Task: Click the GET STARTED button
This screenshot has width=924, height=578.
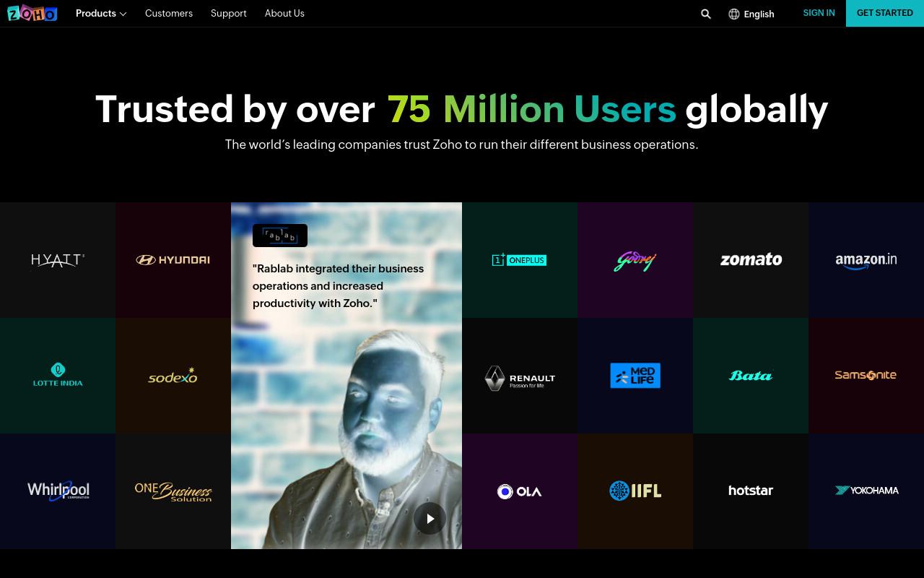Action: tap(885, 13)
